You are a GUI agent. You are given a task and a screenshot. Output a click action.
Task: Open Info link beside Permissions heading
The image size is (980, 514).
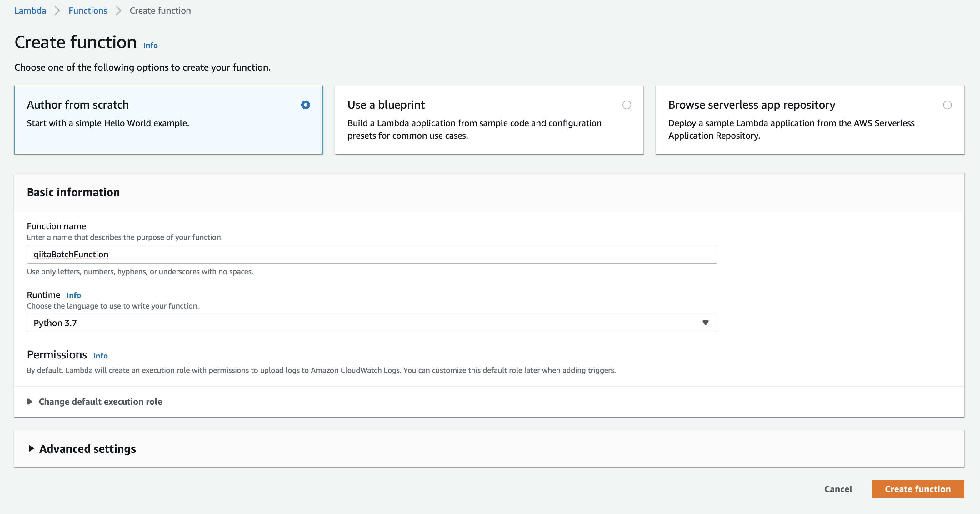tap(100, 356)
